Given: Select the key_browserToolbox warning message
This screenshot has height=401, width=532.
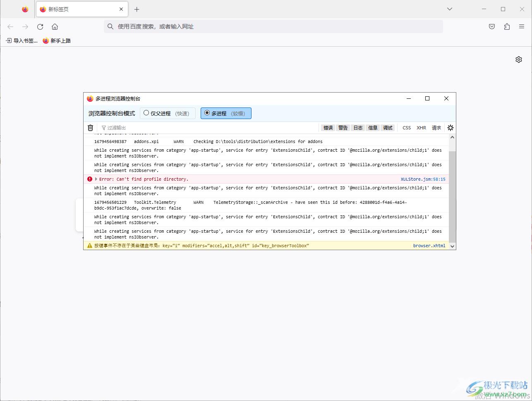Looking at the screenshot, I should pyautogui.click(x=266, y=246).
